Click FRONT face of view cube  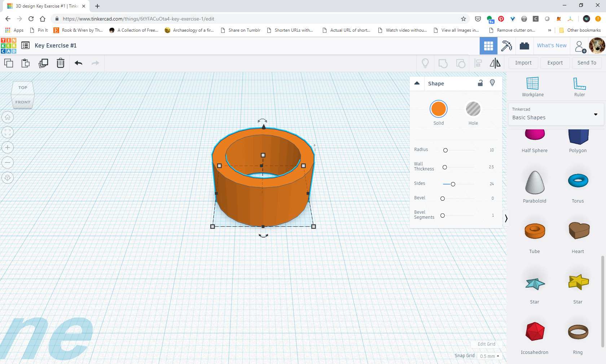click(23, 102)
